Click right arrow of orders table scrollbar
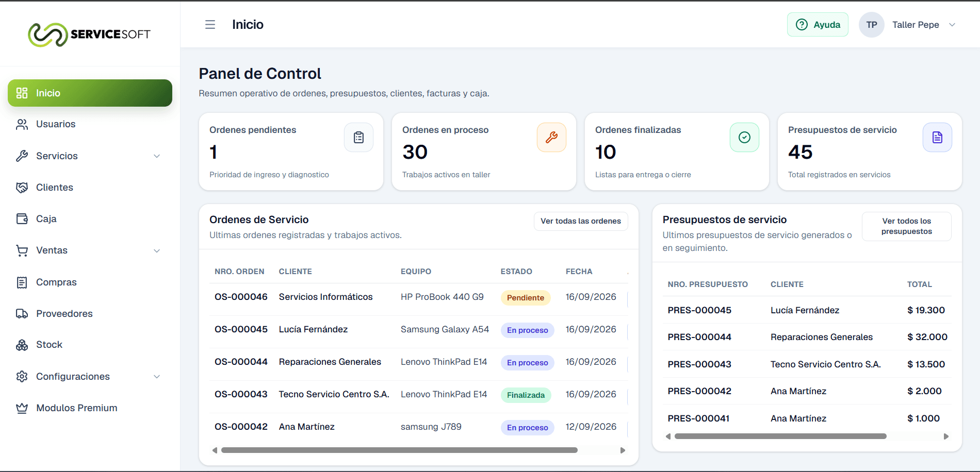 623,450
